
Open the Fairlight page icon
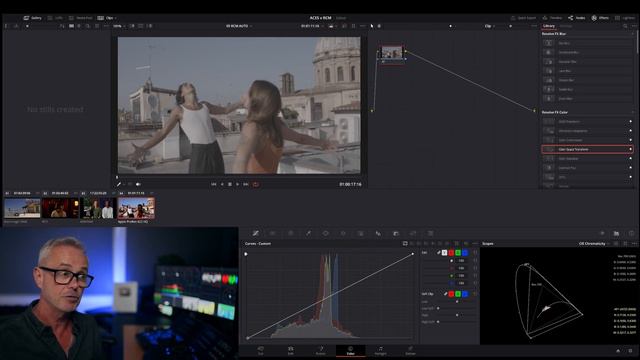coord(380,350)
